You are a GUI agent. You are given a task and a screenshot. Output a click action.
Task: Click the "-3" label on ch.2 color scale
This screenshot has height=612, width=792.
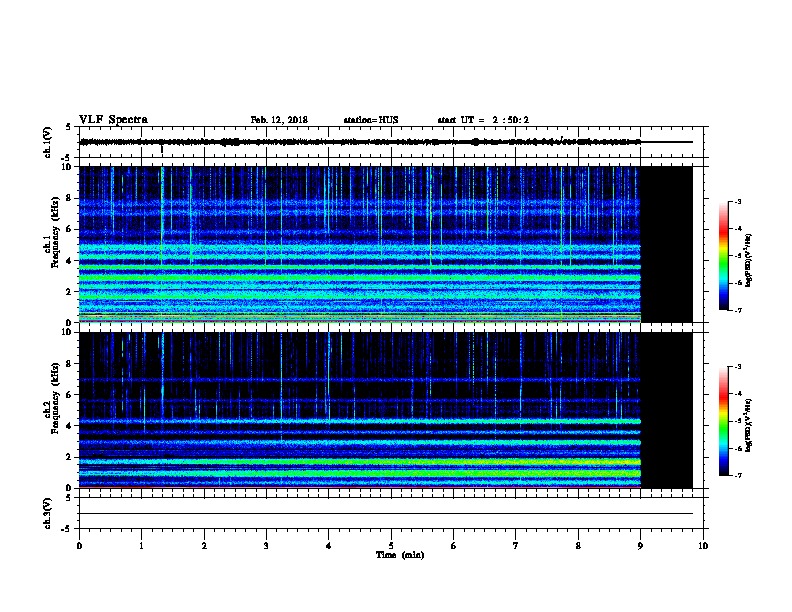737,367
